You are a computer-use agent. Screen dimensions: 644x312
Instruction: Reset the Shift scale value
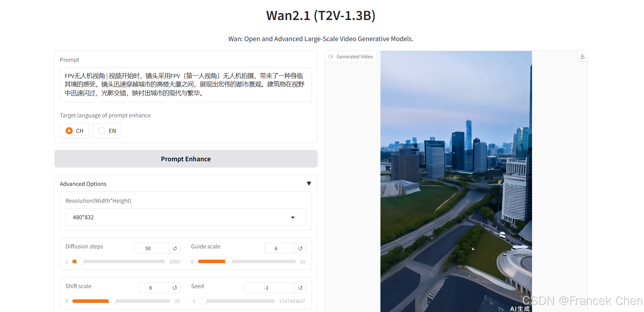point(175,288)
